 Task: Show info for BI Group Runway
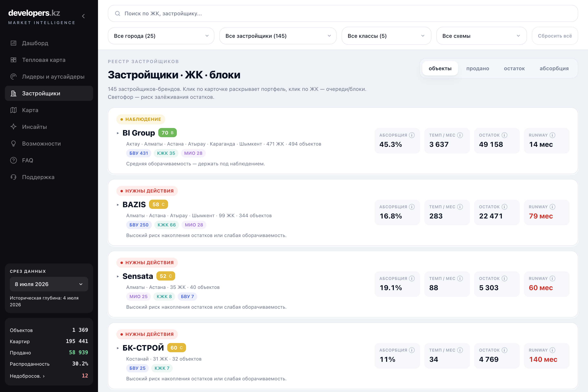point(552,135)
